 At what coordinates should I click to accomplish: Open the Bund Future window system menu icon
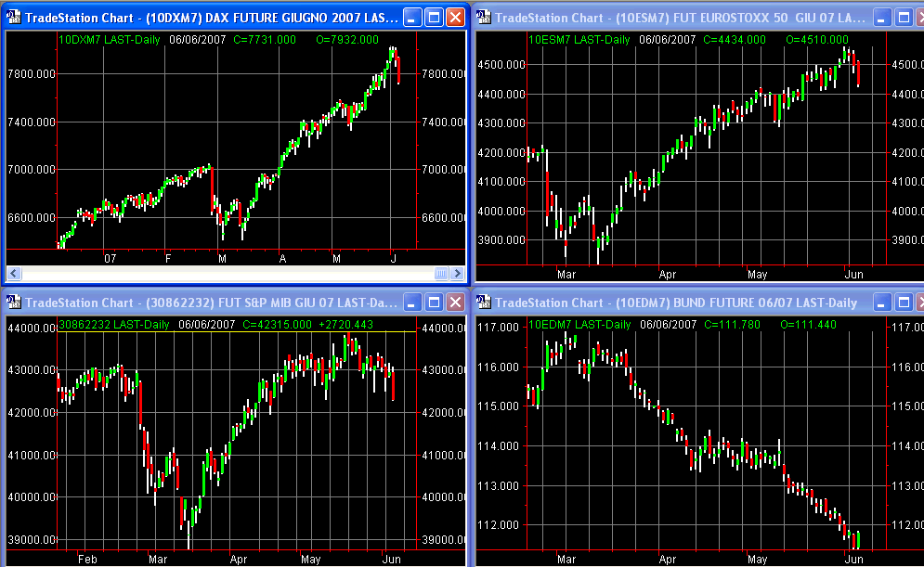pyautogui.click(x=484, y=303)
